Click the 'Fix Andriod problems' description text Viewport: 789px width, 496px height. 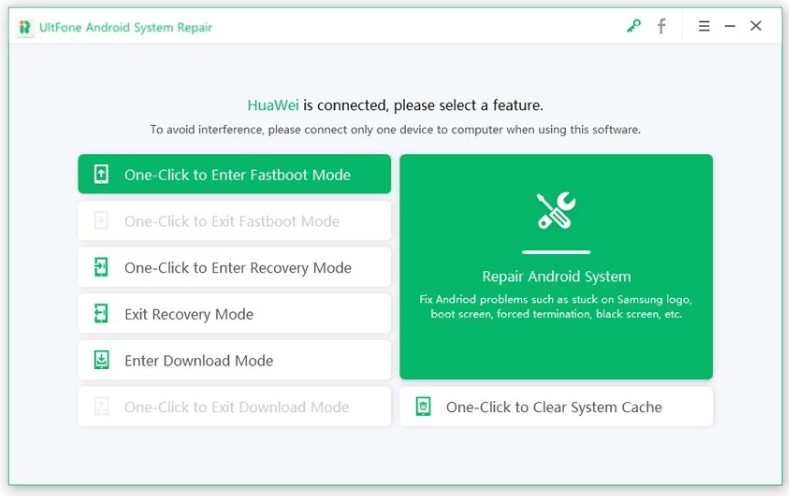[556, 306]
